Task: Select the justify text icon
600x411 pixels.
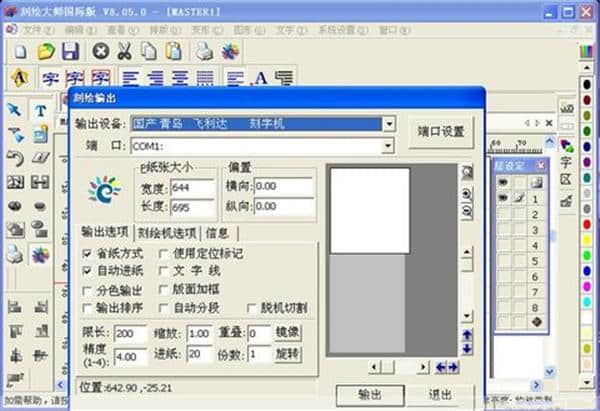Action: (205, 78)
